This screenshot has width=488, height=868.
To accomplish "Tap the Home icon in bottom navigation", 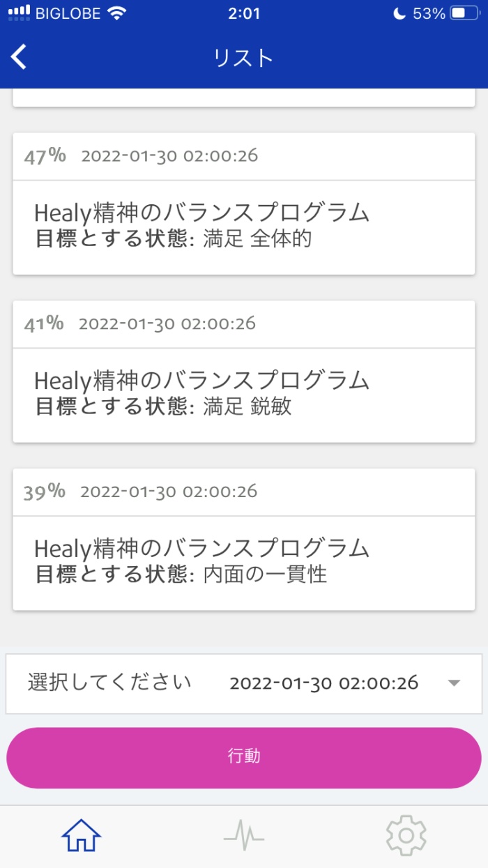I will (81, 837).
